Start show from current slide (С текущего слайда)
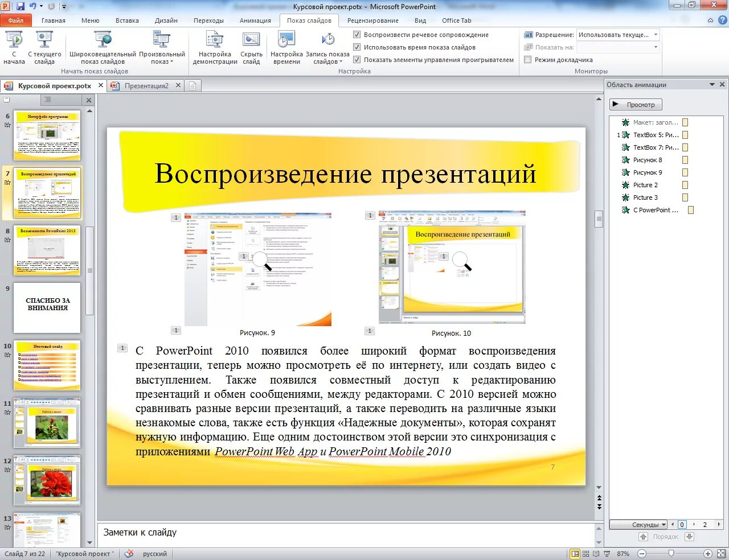Image resolution: width=729 pixels, height=560 pixels. [x=44, y=48]
